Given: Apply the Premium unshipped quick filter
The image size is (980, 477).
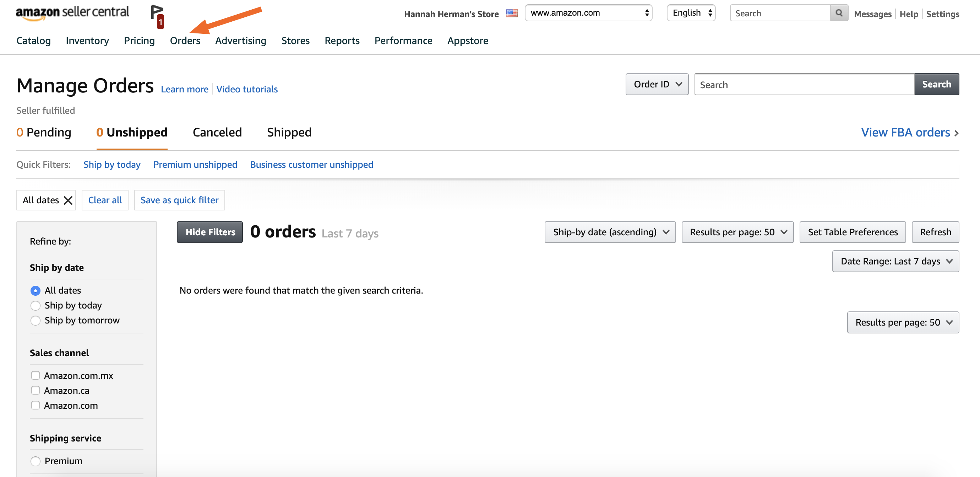Looking at the screenshot, I should click(195, 165).
